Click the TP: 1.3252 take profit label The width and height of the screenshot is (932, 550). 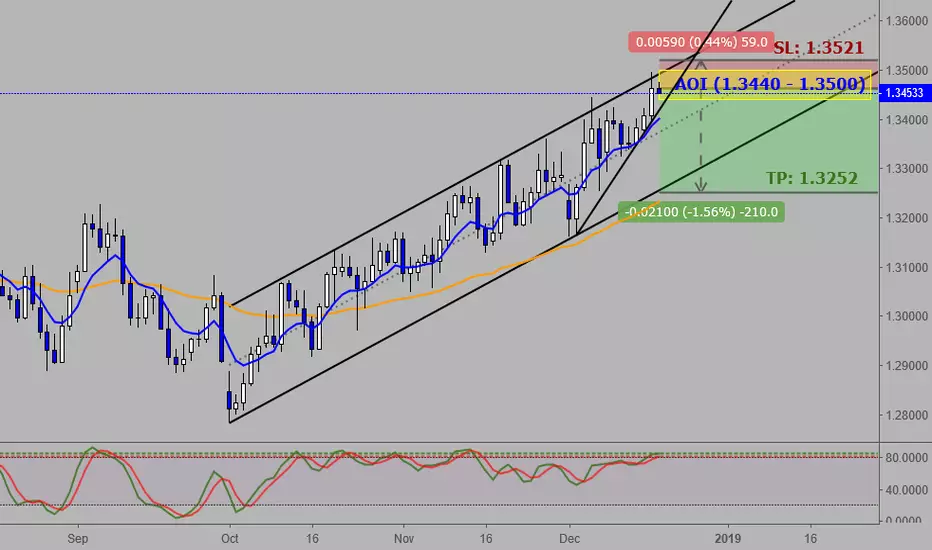[812, 178]
